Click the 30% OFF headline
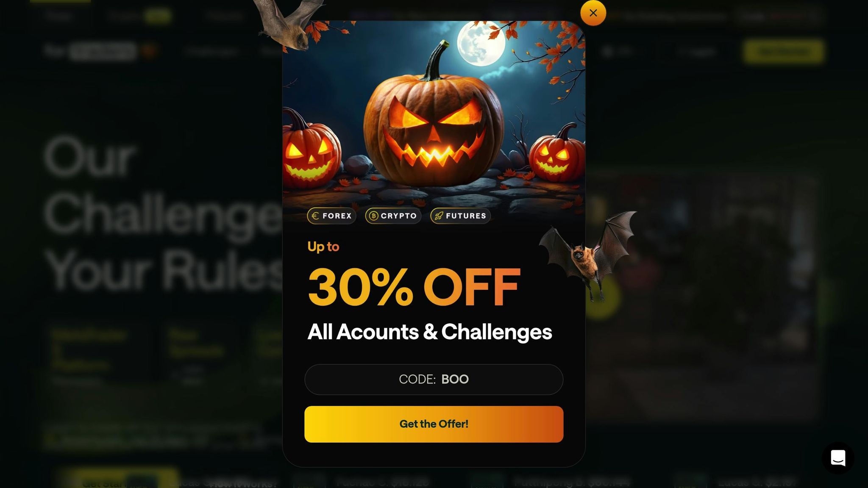The width and height of the screenshot is (868, 488). click(414, 287)
